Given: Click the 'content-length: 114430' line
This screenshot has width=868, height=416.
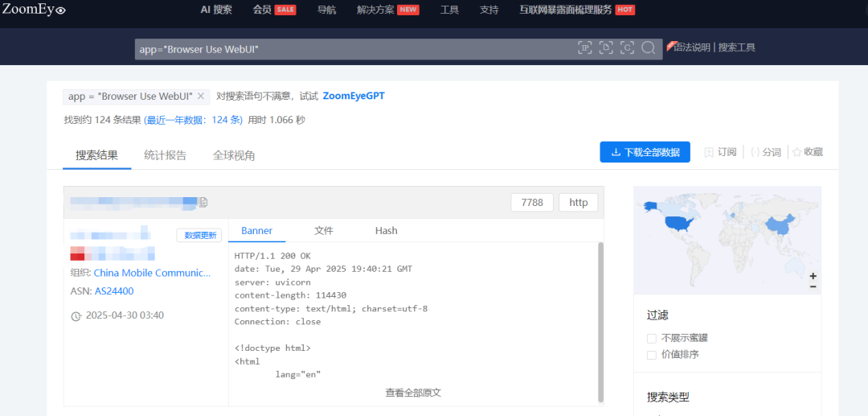Looking at the screenshot, I should coord(290,295).
